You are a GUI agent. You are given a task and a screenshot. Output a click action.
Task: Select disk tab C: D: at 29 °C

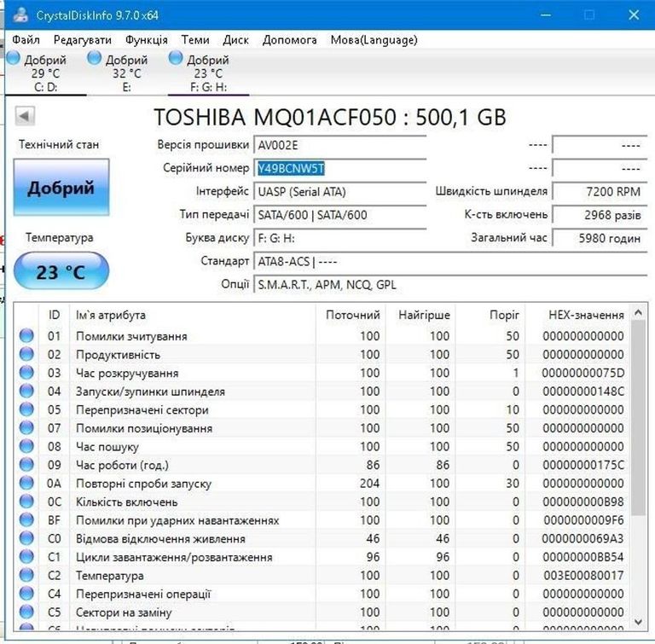coord(45,73)
